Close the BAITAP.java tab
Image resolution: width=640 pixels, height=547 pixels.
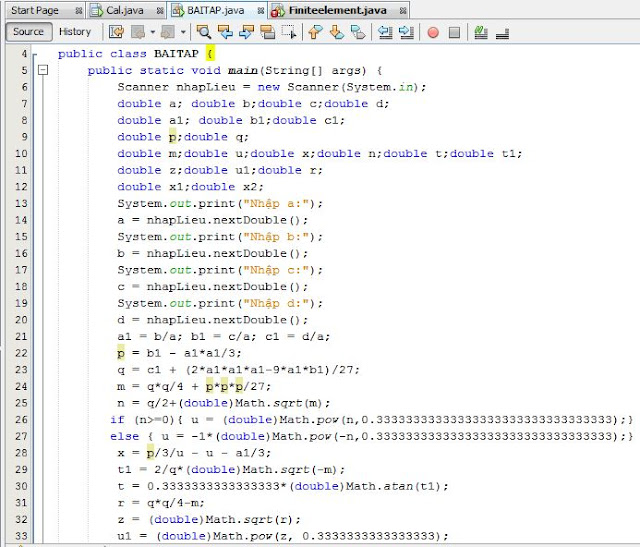click(261, 11)
